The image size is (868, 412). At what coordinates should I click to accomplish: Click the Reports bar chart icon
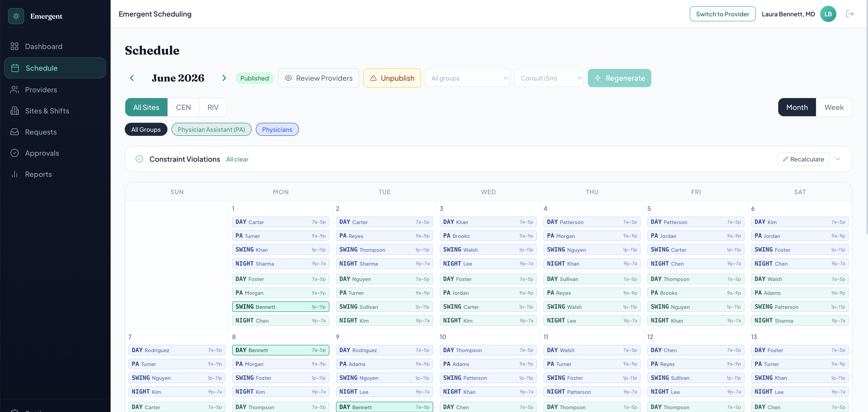coord(15,174)
